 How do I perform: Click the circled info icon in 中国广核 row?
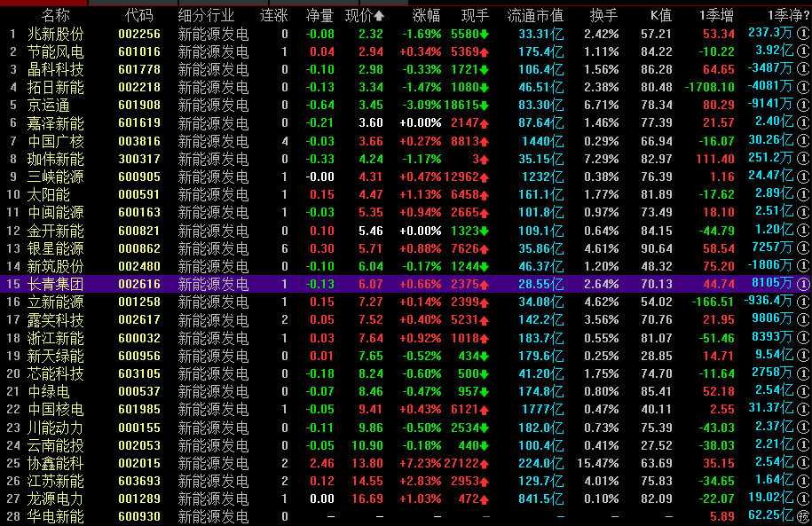[x=803, y=141]
